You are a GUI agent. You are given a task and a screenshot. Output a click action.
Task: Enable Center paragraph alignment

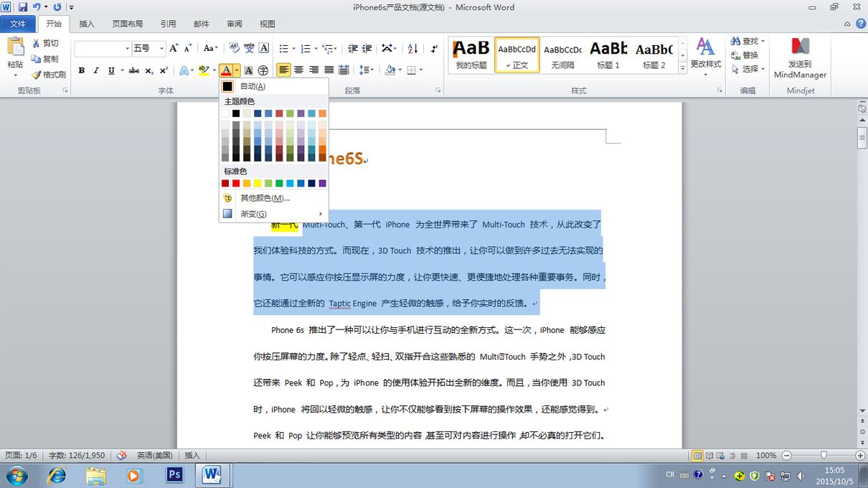coord(299,70)
